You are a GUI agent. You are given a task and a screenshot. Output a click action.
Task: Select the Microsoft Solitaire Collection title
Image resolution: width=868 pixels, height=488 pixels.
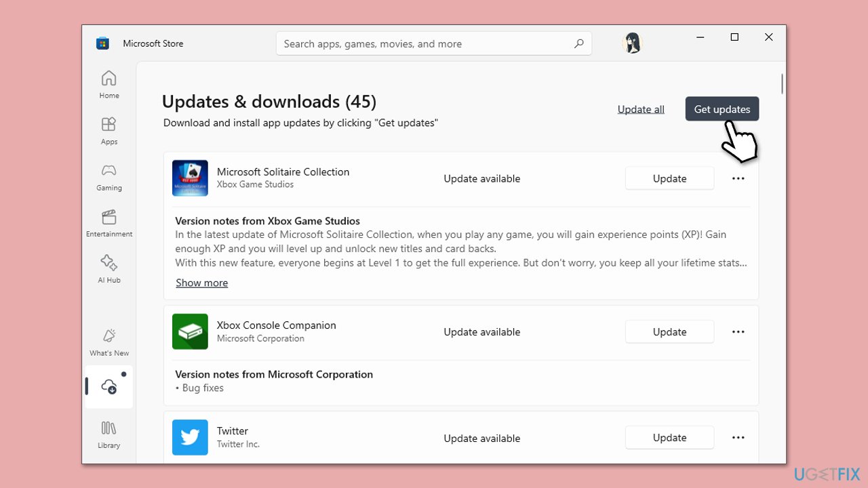[x=283, y=171]
